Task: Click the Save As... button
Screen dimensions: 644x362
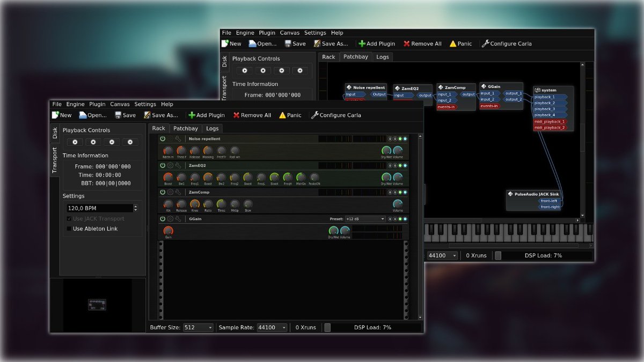Action: coord(162,115)
